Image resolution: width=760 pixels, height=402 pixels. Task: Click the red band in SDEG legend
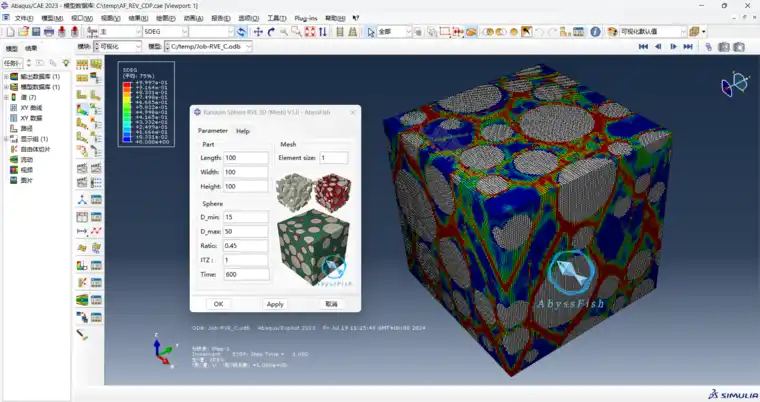[127, 85]
